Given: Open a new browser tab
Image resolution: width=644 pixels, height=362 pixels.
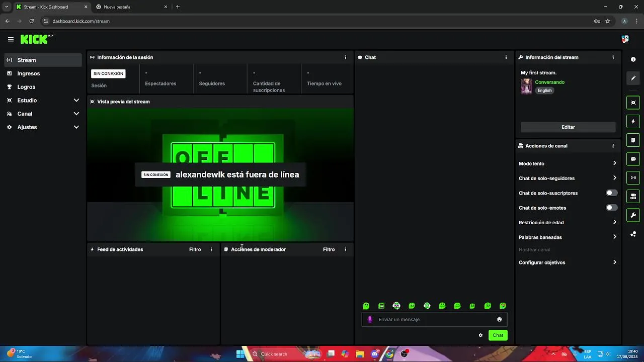Looking at the screenshot, I should (178, 7).
